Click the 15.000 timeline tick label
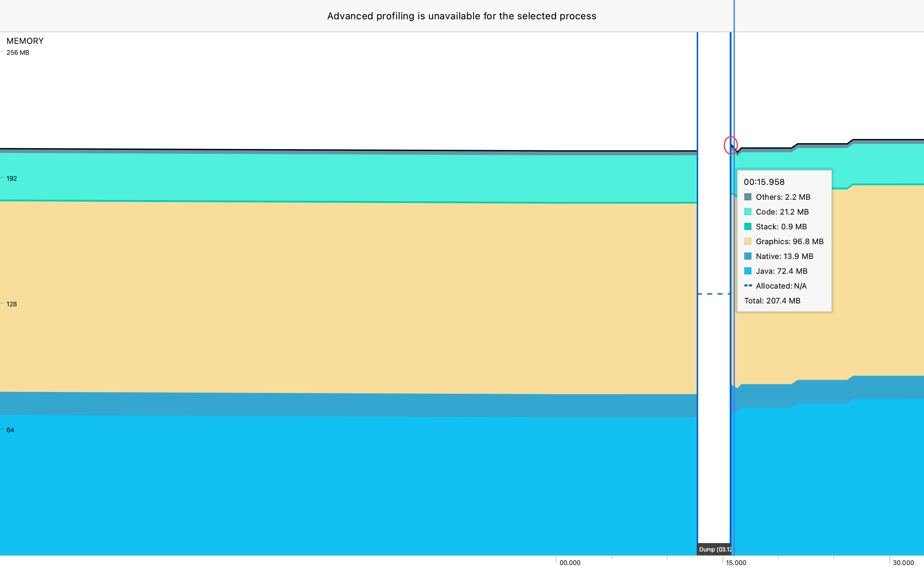This screenshot has height=574, width=924. click(x=736, y=563)
